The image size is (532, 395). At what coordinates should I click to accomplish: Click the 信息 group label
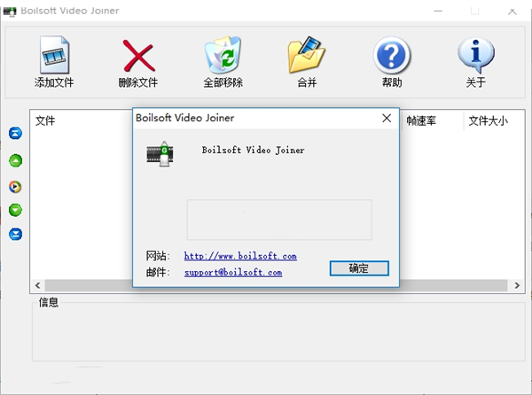click(x=49, y=302)
